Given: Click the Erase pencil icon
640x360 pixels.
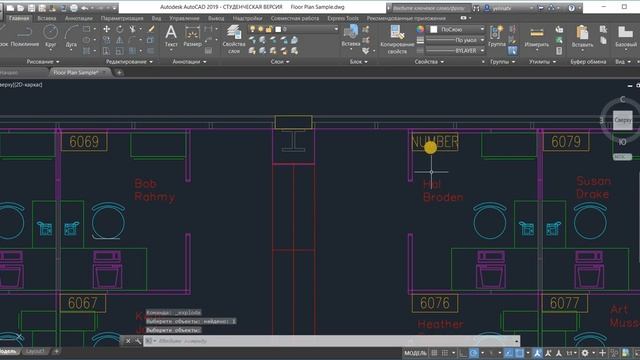Looking at the screenshot, I should click(151, 29).
